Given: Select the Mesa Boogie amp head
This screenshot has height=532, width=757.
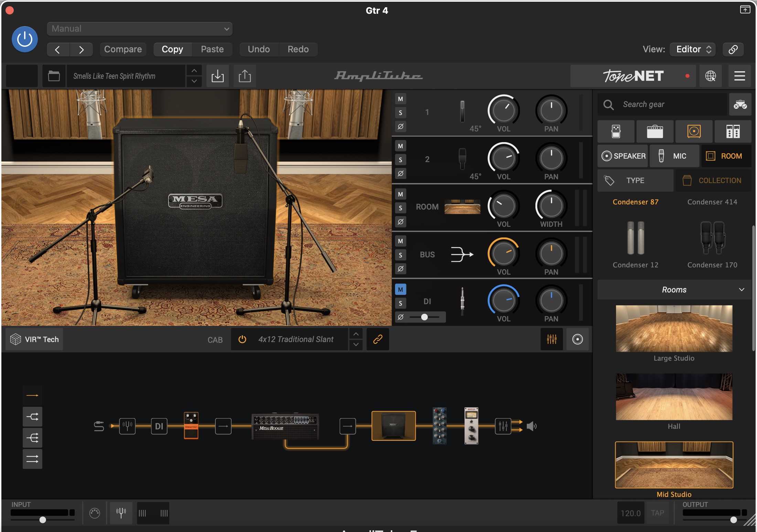Looking at the screenshot, I should [x=285, y=426].
